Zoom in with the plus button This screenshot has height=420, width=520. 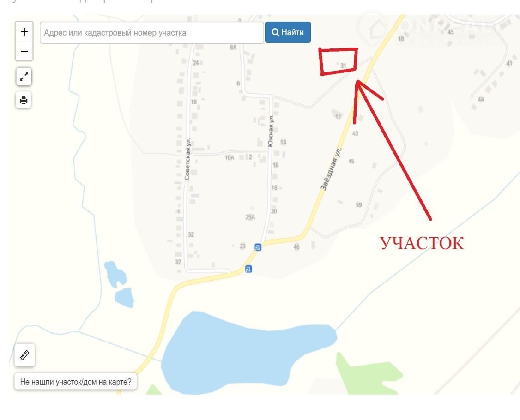(24, 32)
